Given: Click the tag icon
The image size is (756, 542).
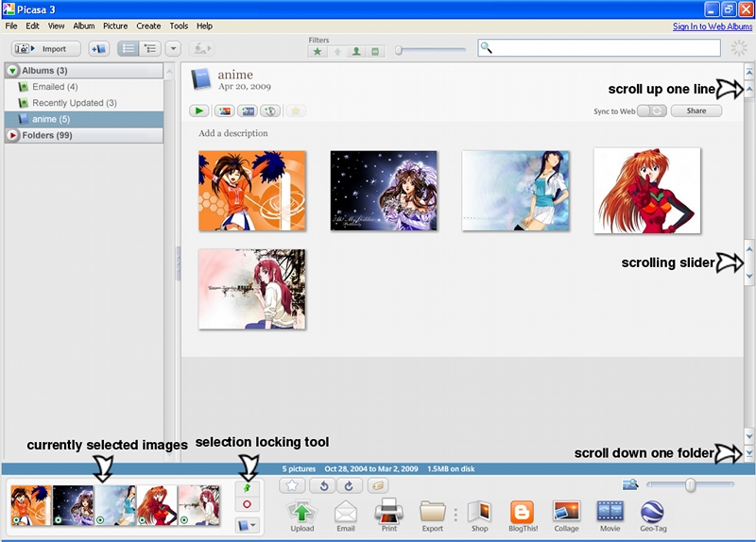Looking at the screenshot, I should pyautogui.click(x=379, y=485).
